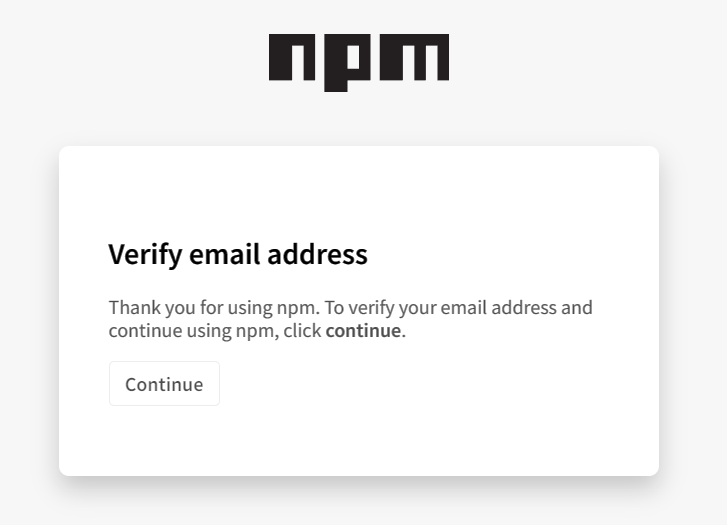Click the word Verify in the heading

tap(146, 255)
